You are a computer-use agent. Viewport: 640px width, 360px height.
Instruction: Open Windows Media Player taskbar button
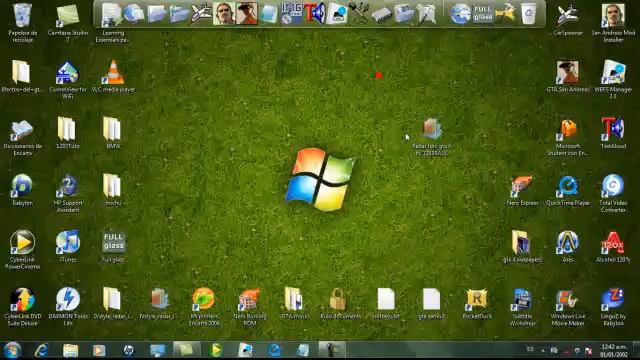99,350
